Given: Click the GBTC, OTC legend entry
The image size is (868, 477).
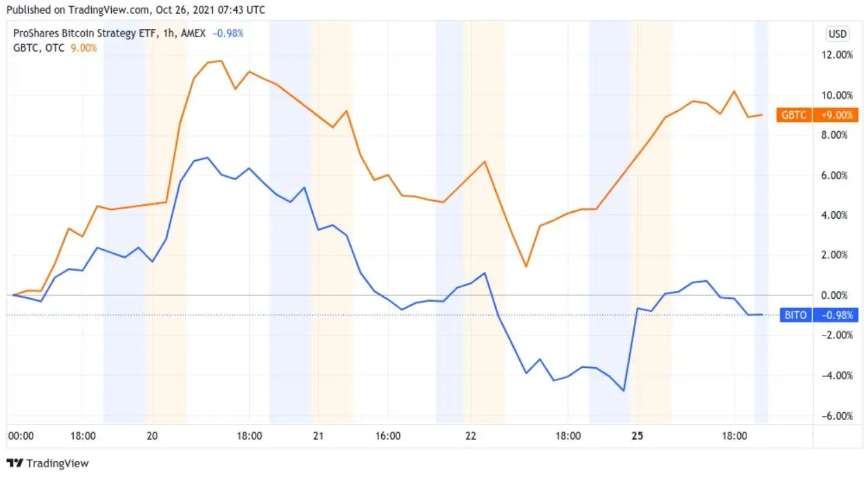Looking at the screenshot, I should 39,48.
